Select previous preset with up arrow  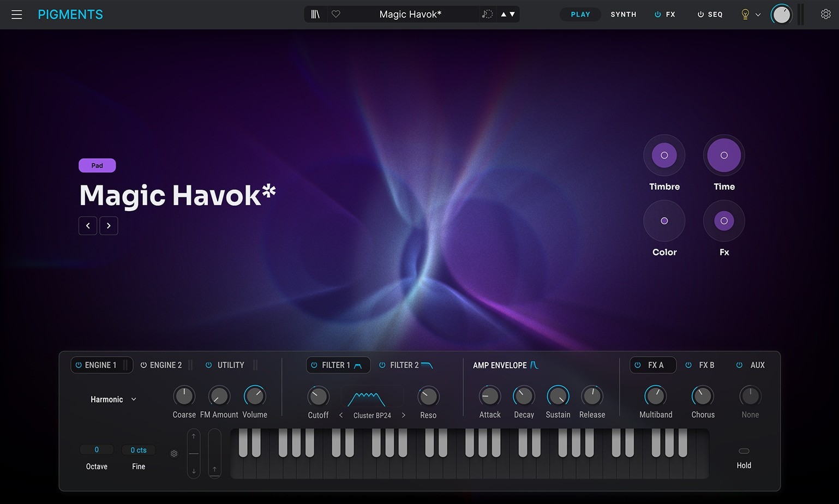(504, 14)
